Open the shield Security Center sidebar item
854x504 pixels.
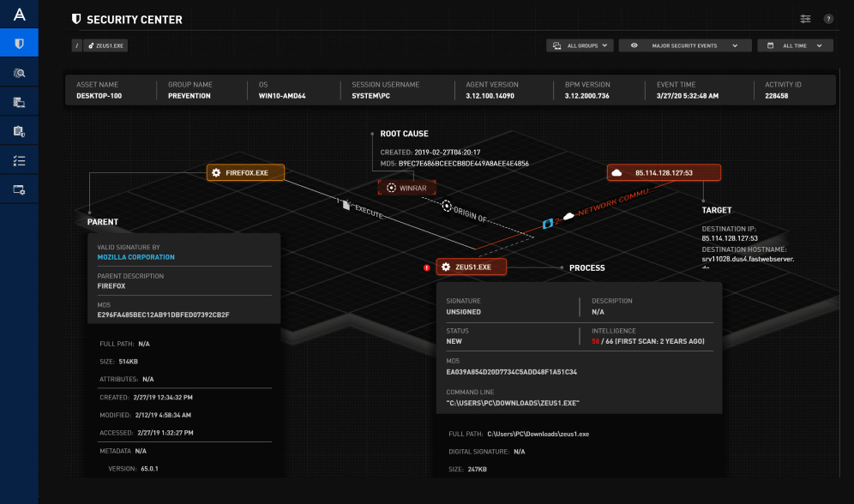[19, 43]
